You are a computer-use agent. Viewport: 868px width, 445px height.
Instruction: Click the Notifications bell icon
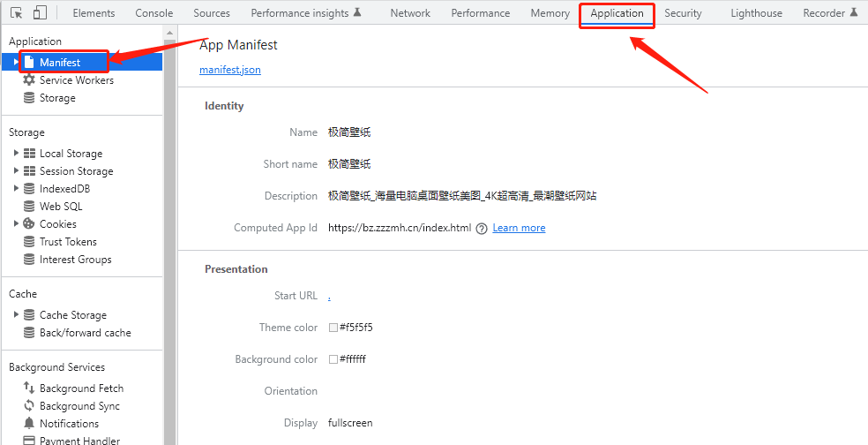click(29, 424)
